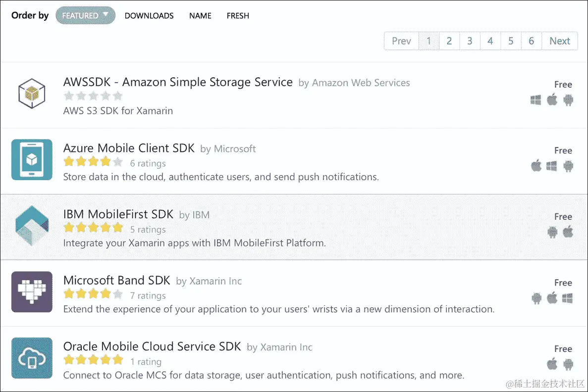Click the Azure Mobile Client SDK tablet icon

coord(32,160)
